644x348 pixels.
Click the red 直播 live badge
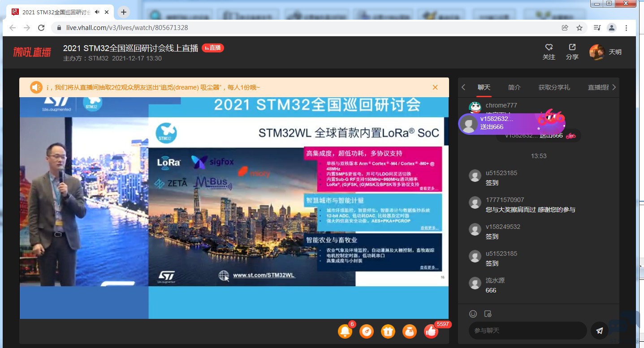click(x=213, y=47)
